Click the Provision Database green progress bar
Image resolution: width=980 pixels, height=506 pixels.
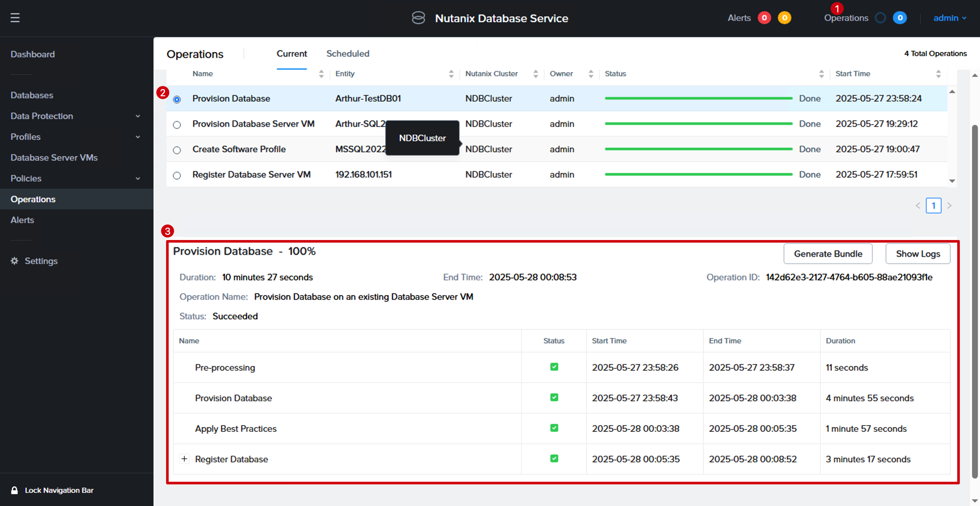(x=699, y=99)
